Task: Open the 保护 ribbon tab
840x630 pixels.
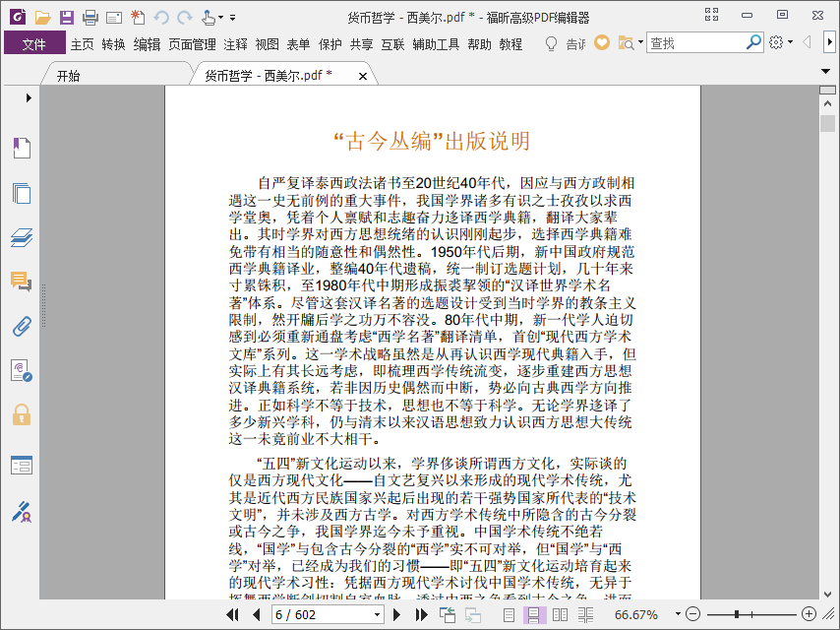Action: coord(330,44)
